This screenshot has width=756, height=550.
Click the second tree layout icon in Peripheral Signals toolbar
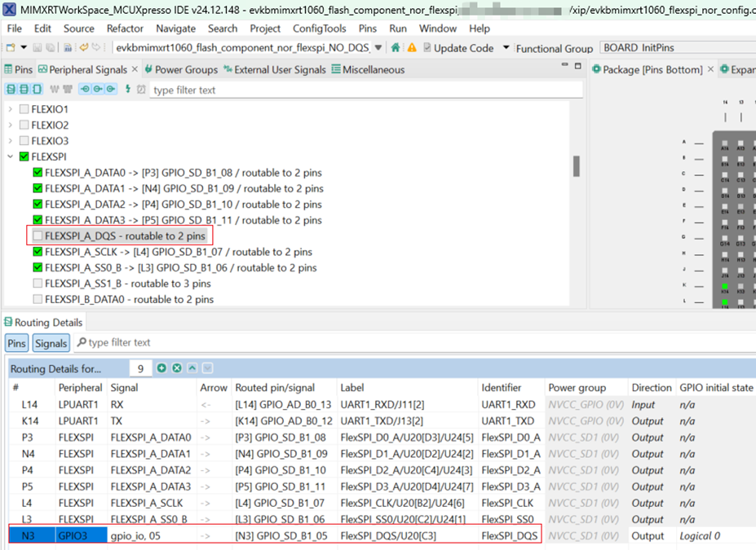click(24, 89)
